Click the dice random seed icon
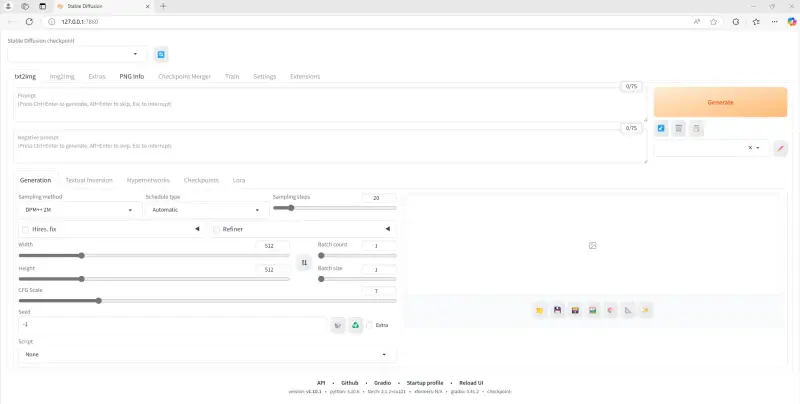800x404 pixels. [x=338, y=325]
